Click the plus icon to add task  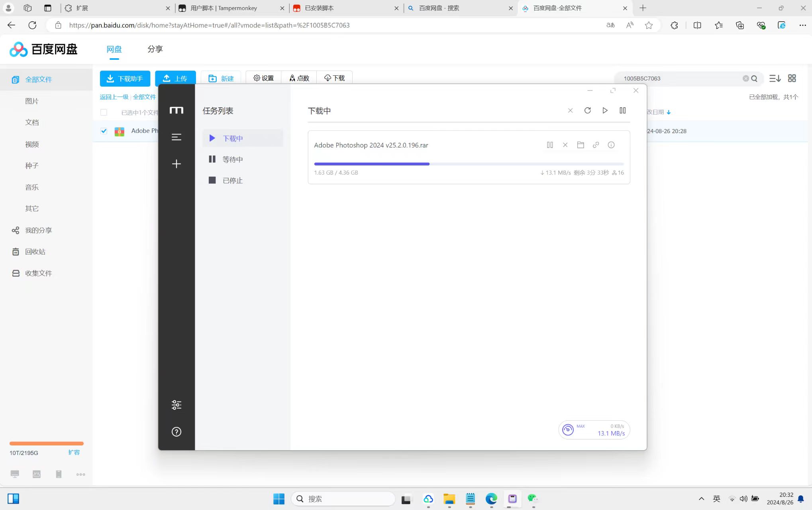[x=176, y=164]
